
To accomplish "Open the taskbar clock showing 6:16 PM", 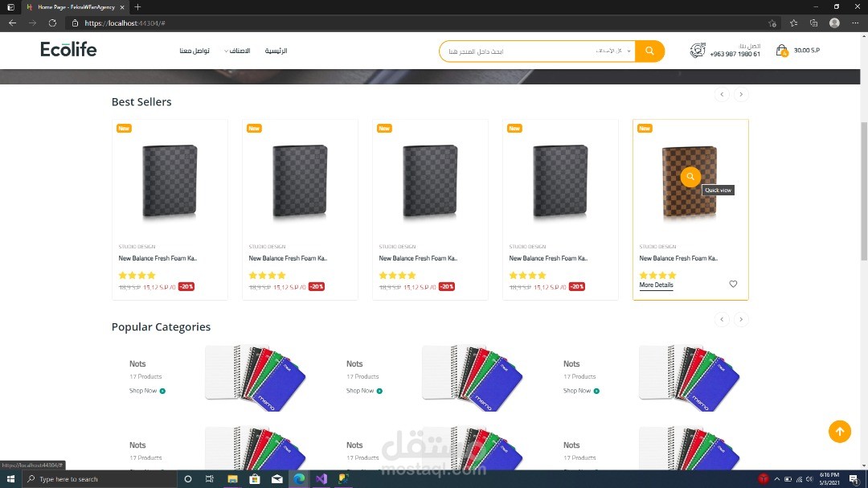I will click(829, 478).
